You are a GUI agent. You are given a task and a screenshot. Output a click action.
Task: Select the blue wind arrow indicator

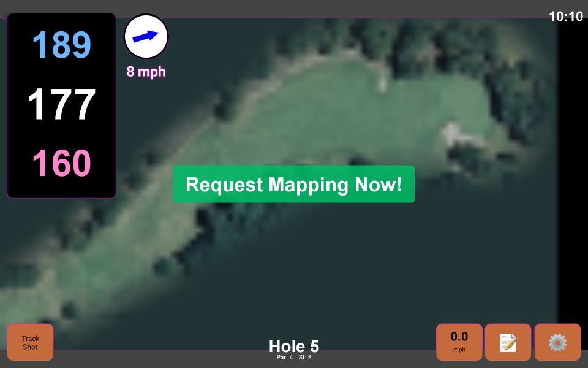pos(145,37)
